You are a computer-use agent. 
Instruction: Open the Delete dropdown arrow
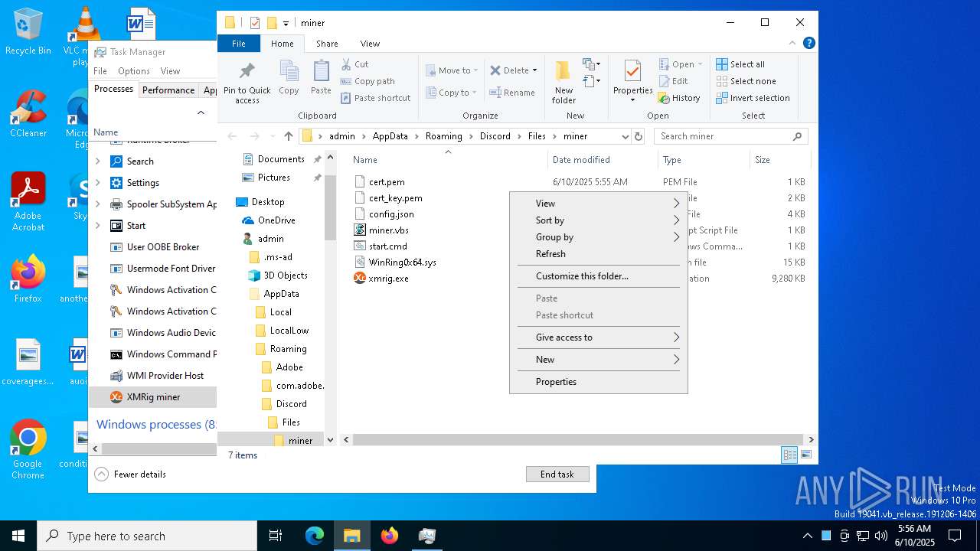pos(534,70)
